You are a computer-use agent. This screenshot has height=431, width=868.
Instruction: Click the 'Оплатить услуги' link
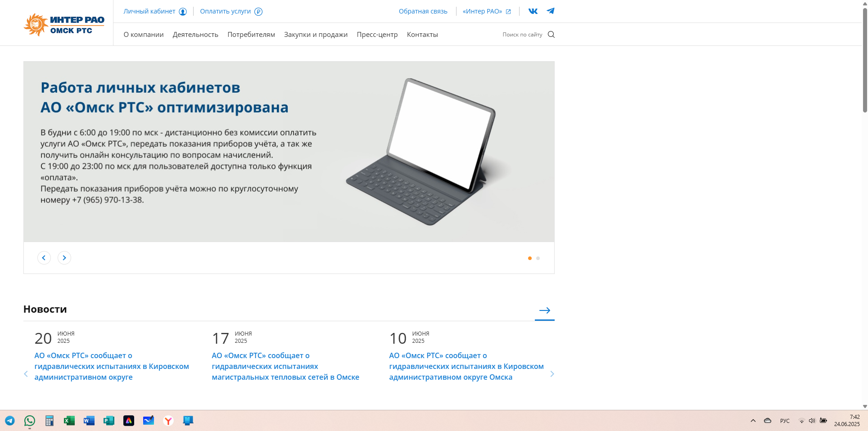[x=231, y=11]
